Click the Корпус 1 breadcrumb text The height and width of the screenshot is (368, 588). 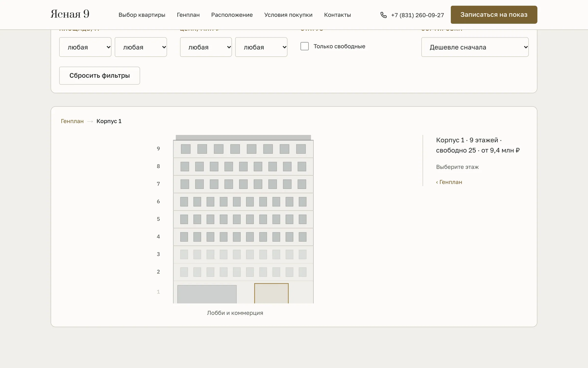[109, 121]
